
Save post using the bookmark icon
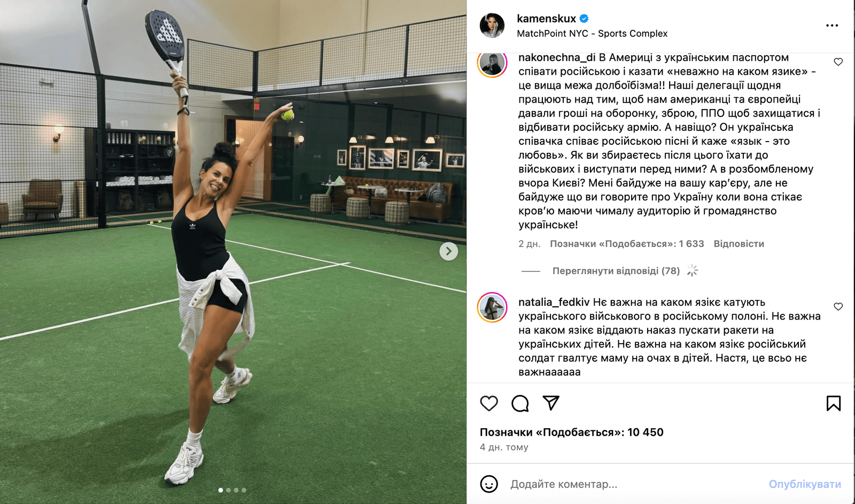[834, 403]
